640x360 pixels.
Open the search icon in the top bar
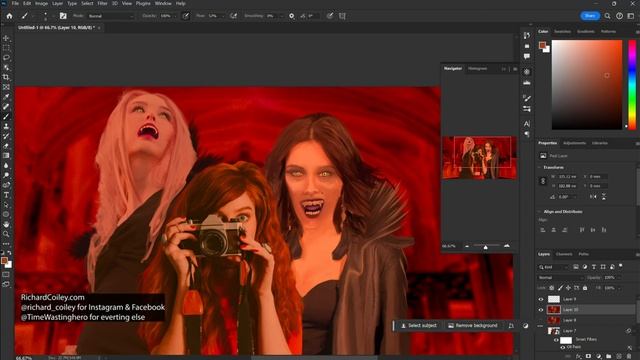click(x=607, y=16)
